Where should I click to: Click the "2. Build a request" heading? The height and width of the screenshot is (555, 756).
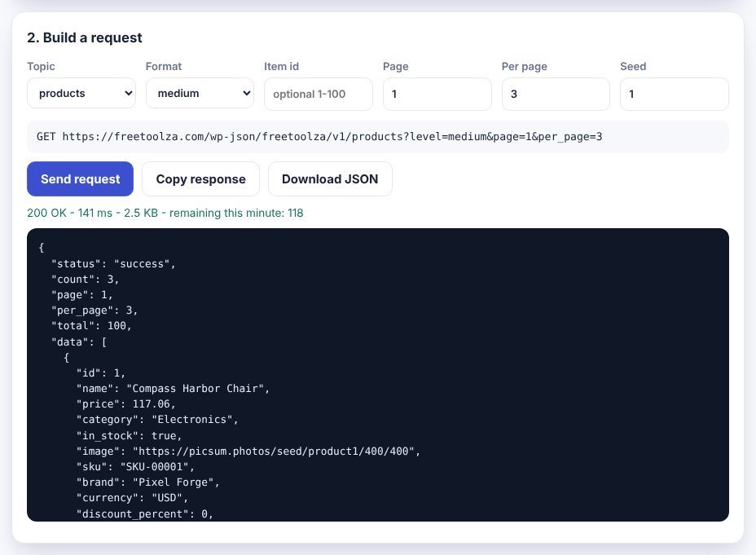pyautogui.click(x=85, y=37)
